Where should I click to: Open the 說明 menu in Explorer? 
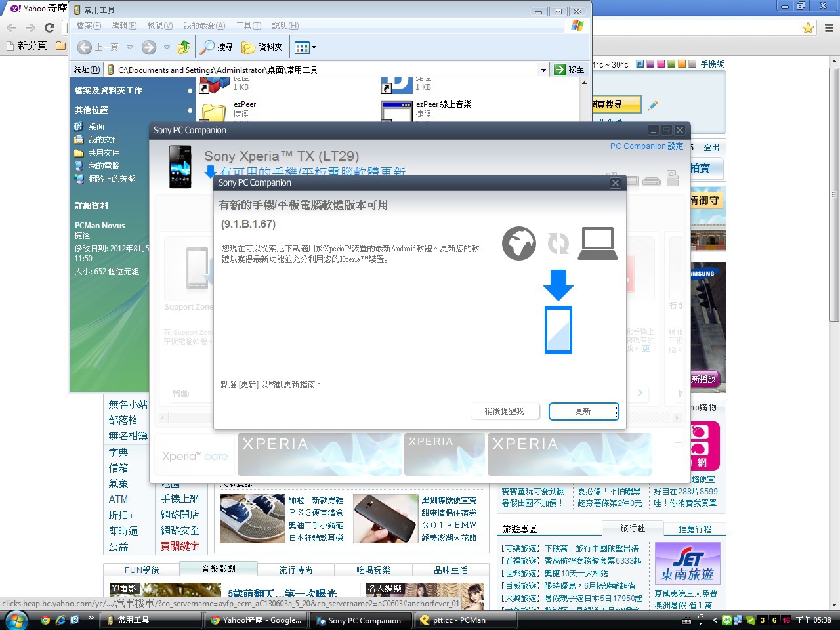pos(285,26)
